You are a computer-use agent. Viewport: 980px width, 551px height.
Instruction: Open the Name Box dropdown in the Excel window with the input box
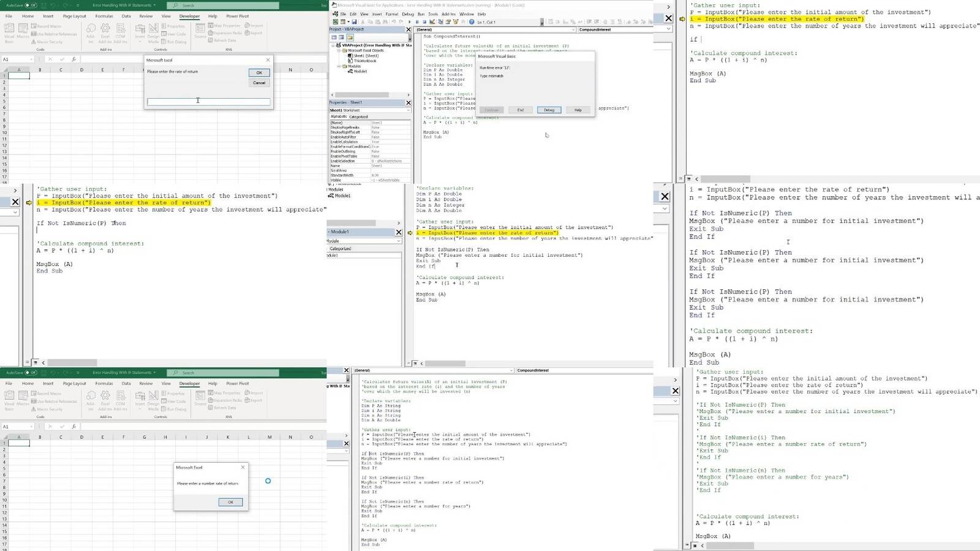[x=31, y=59]
